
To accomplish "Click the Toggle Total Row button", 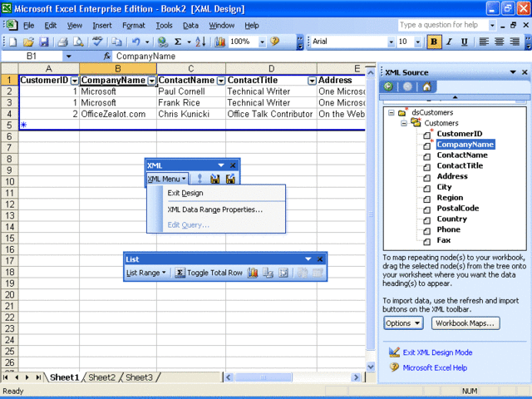I will coord(209,273).
